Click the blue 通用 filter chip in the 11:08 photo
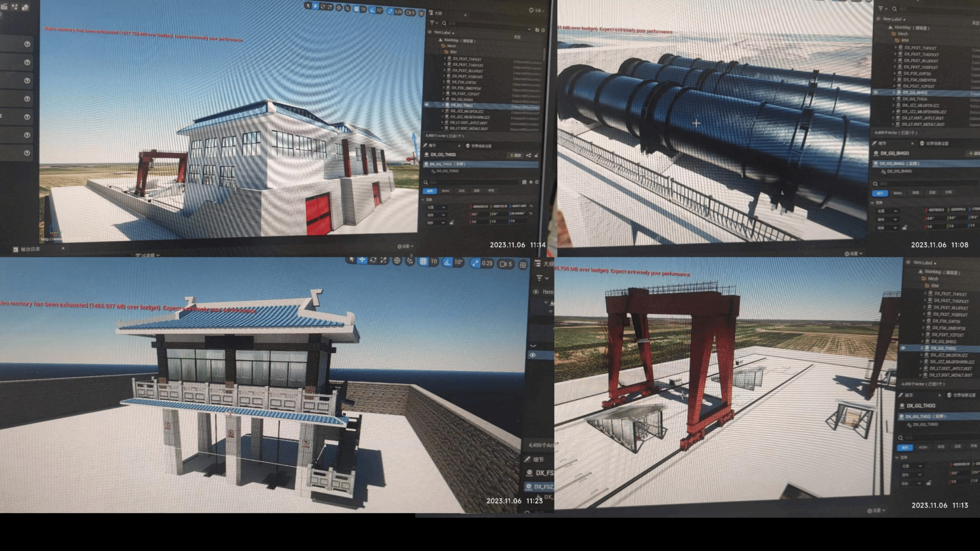This screenshot has width=980, height=551. point(880,193)
